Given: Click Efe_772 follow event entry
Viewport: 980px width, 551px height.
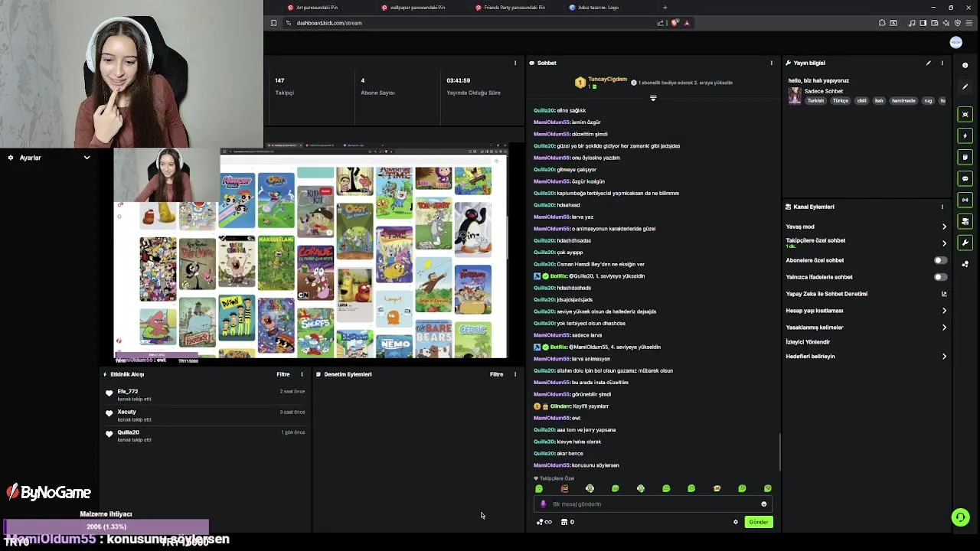Looking at the screenshot, I should [x=205, y=395].
